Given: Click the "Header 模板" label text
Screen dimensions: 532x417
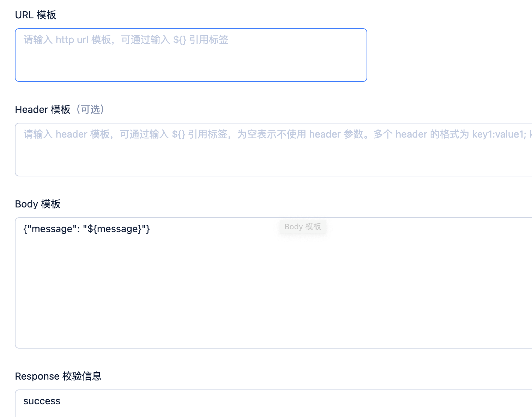Looking at the screenshot, I should point(43,110).
